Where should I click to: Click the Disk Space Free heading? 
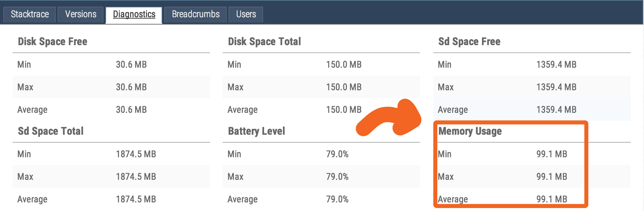tap(52, 42)
